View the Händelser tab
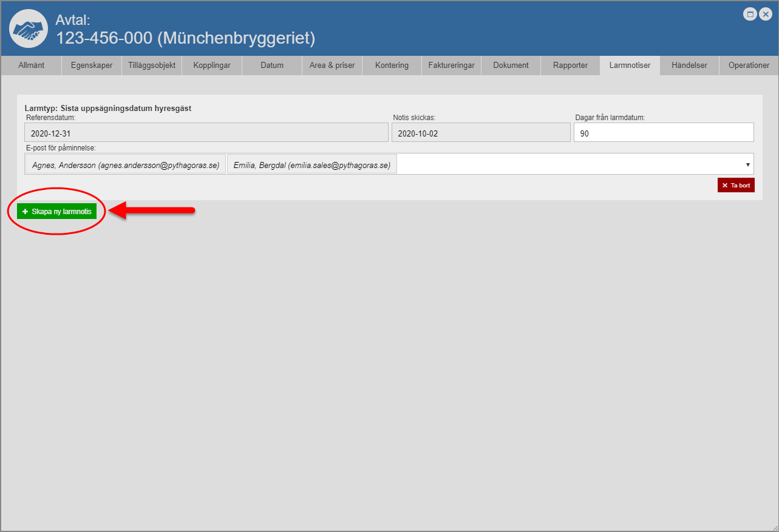Image resolution: width=779 pixels, height=532 pixels. pyautogui.click(x=689, y=66)
